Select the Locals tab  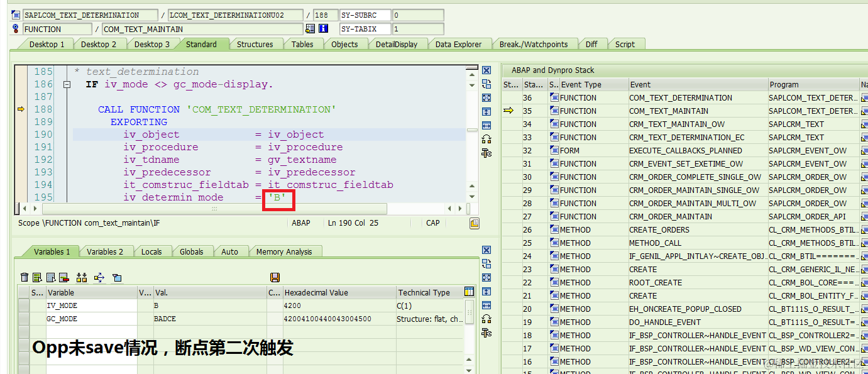[x=151, y=251]
